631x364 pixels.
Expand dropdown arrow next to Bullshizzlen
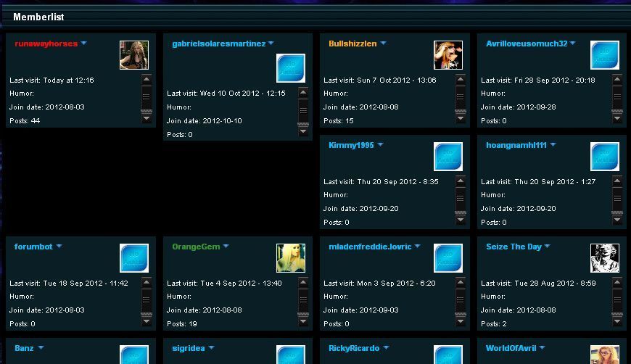383,43
